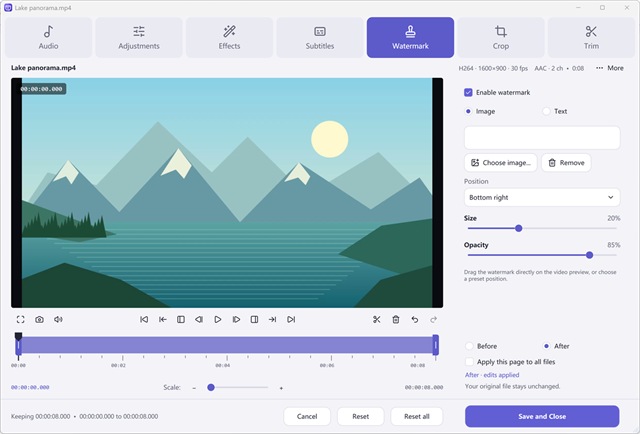Click the Choose image button
The height and width of the screenshot is (434, 640).
pyautogui.click(x=501, y=162)
